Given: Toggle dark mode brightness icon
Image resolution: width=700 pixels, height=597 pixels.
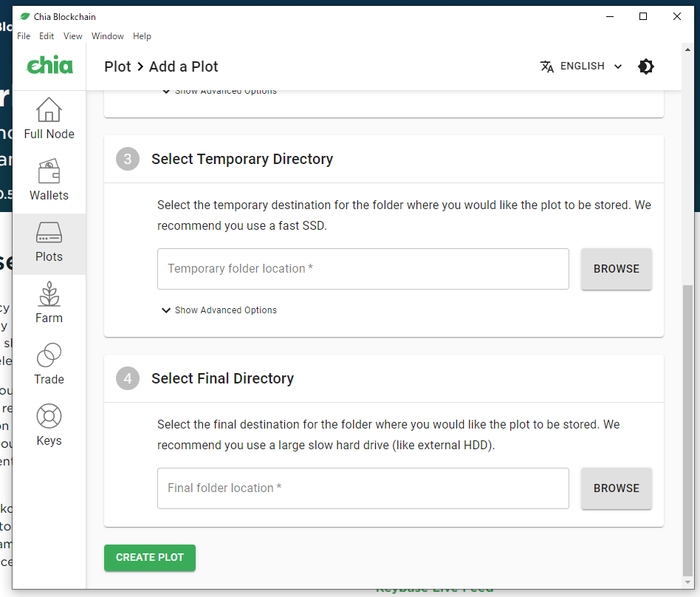Looking at the screenshot, I should [646, 66].
